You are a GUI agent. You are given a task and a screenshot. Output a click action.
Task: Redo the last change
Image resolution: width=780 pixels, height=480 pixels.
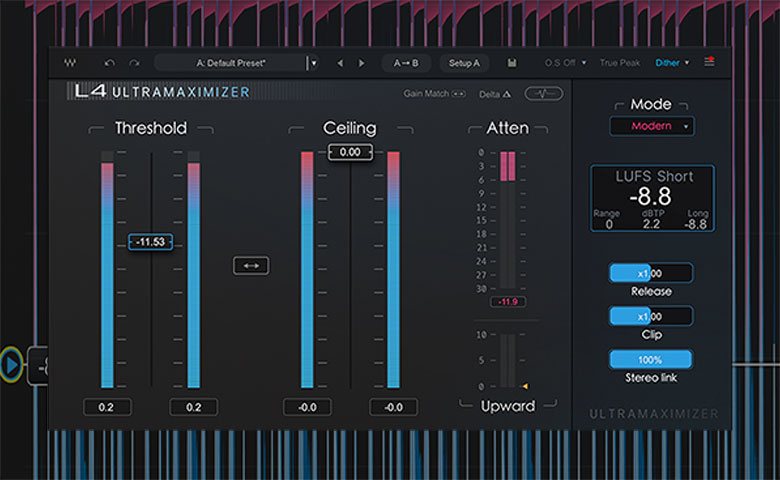pos(134,63)
